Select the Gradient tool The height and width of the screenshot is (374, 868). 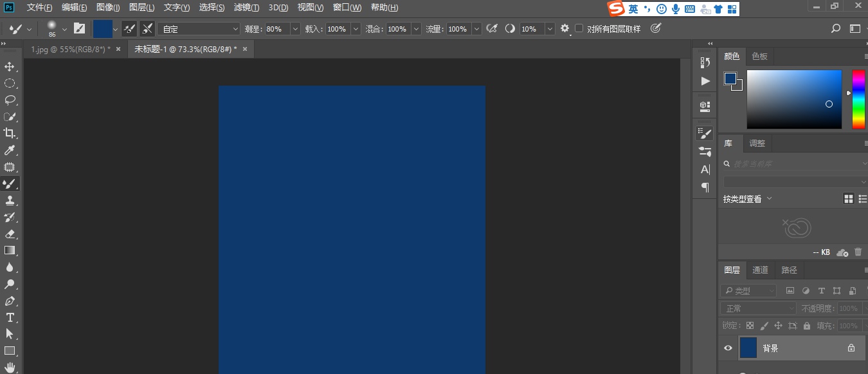point(9,250)
